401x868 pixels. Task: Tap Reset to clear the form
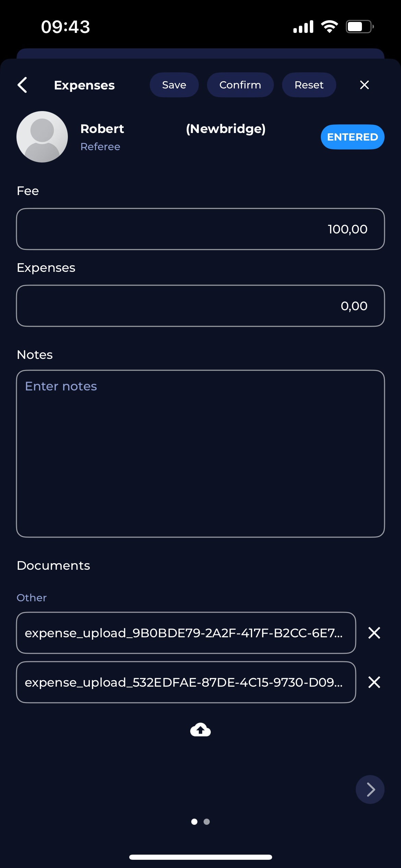point(309,85)
